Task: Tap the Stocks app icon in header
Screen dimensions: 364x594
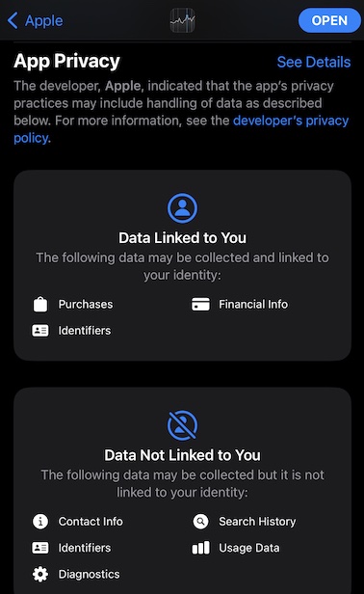Action: (x=182, y=20)
